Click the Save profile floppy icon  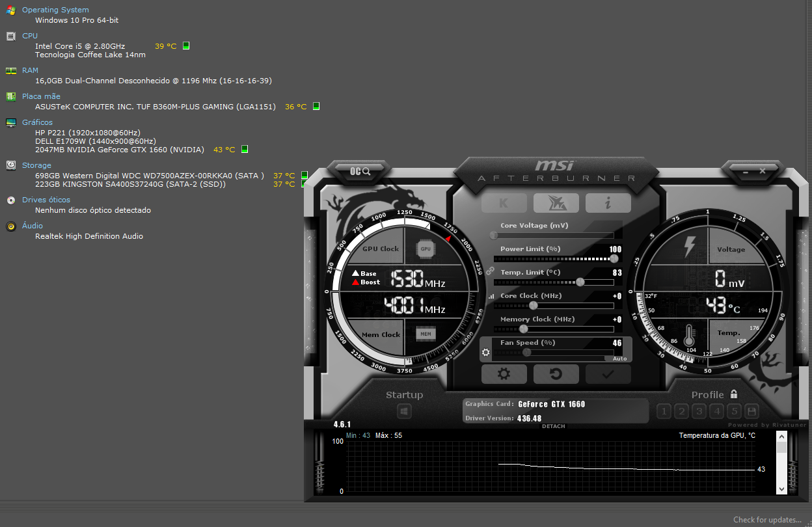click(x=752, y=411)
